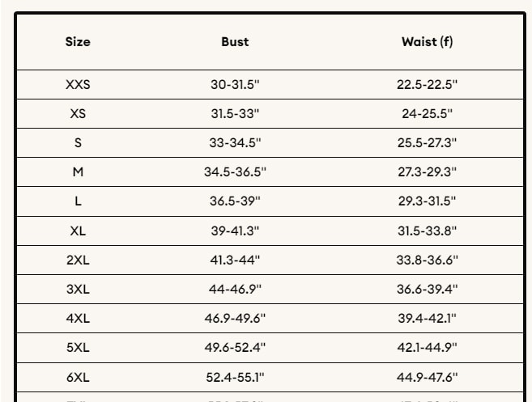
Task: Select the XXS size row label
Action: [x=78, y=84]
